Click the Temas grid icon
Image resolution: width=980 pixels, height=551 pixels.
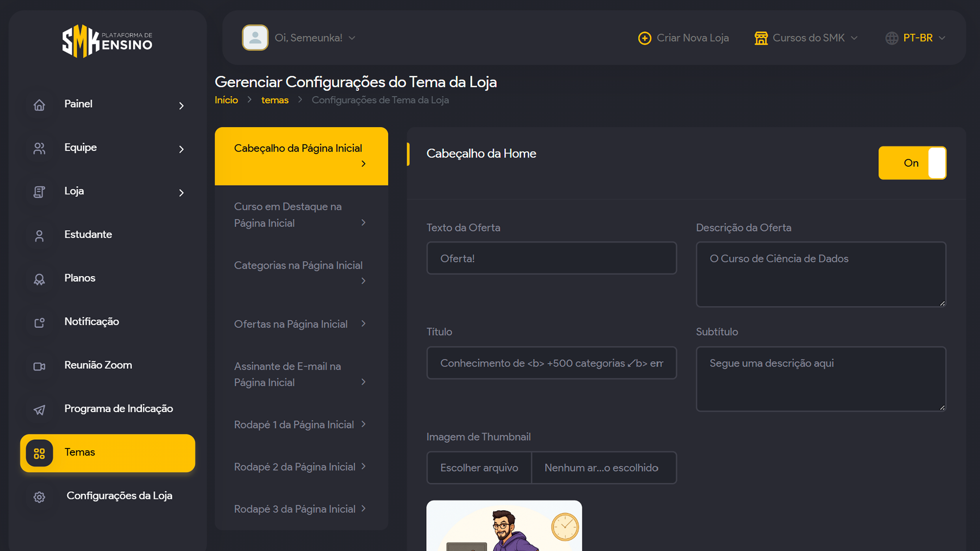39,453
